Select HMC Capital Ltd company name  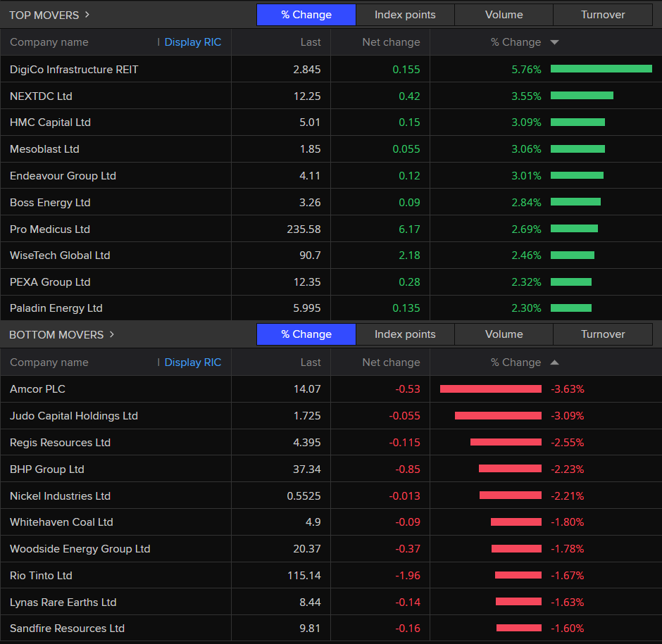(50, 122)
